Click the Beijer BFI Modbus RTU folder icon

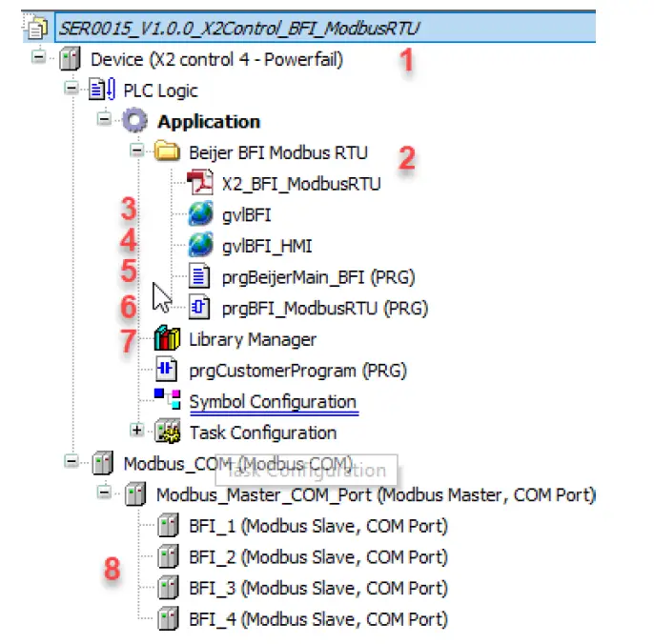point(167,151)
